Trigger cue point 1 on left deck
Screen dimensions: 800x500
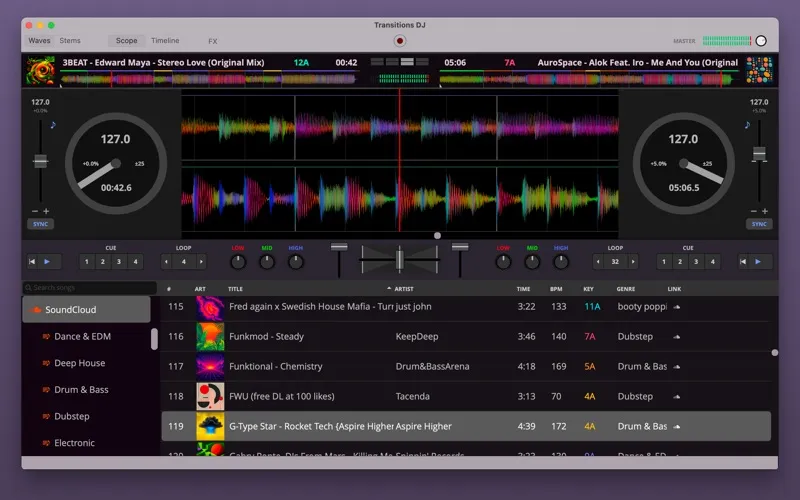coord(87,262)
